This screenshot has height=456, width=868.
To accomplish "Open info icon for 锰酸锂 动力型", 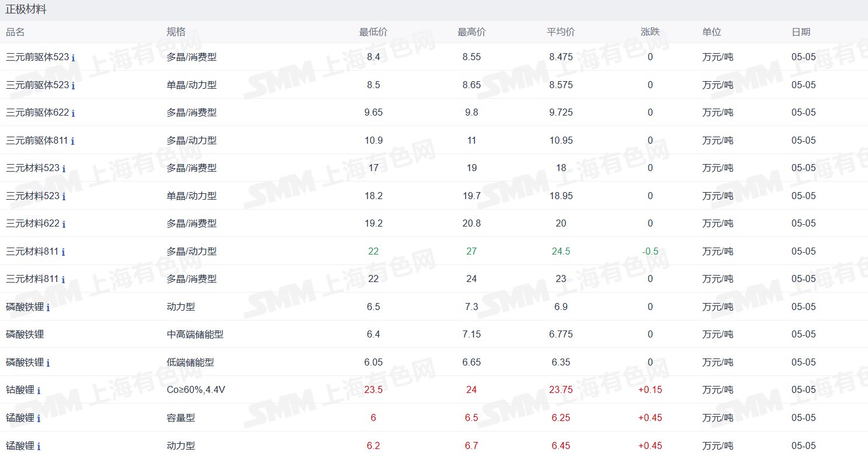I will point(39,447).
